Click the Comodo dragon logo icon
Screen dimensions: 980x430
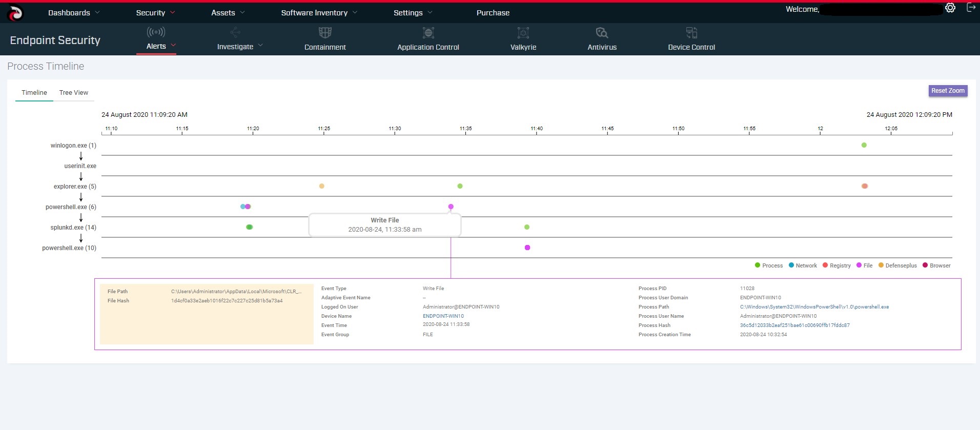pos(15,13)
